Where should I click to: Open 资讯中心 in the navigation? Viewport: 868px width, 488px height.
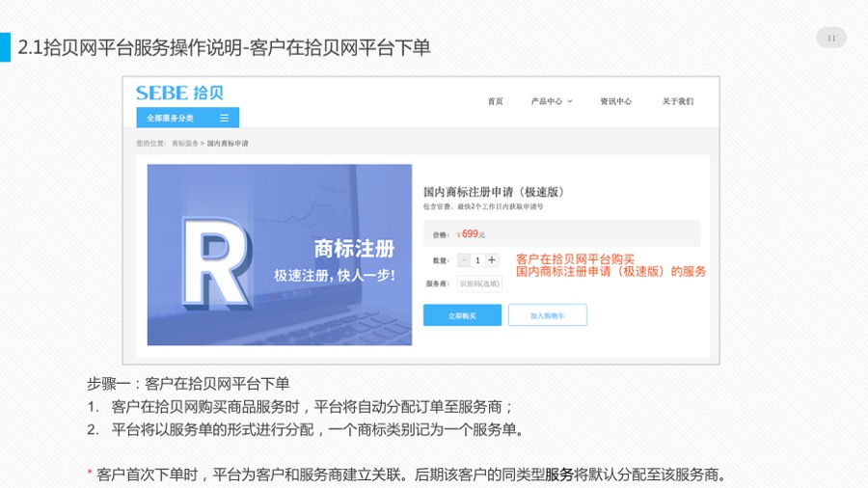[x=615, y=101]
